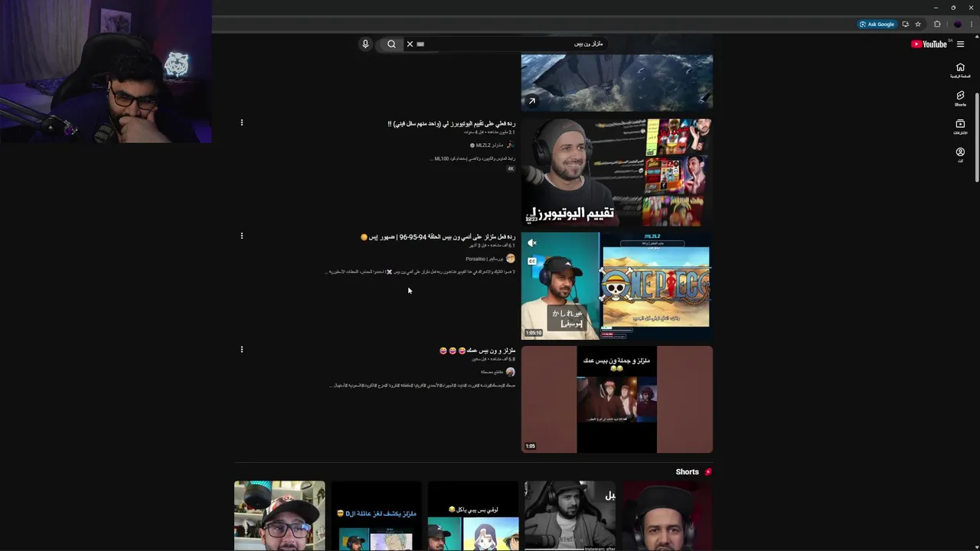The image size is (980, 551).
Task: Focus the YouTube search text field
Action: [x=513, y=44]
